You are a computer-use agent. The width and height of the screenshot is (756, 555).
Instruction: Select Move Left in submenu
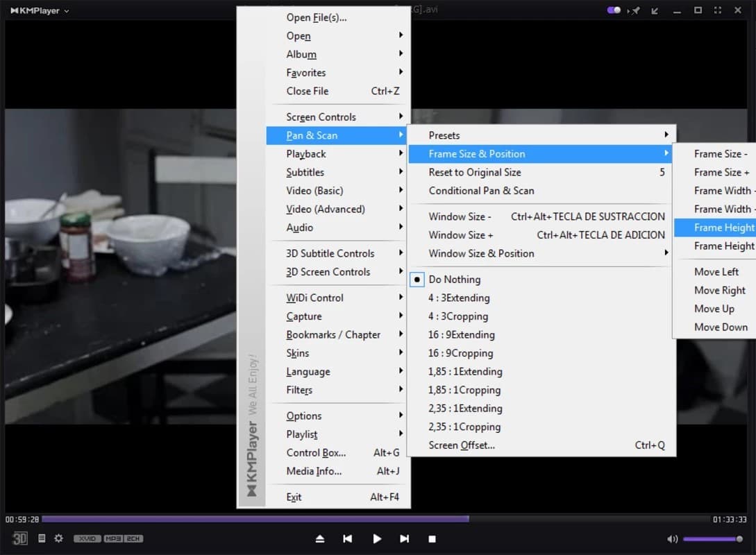coord(716,272)
